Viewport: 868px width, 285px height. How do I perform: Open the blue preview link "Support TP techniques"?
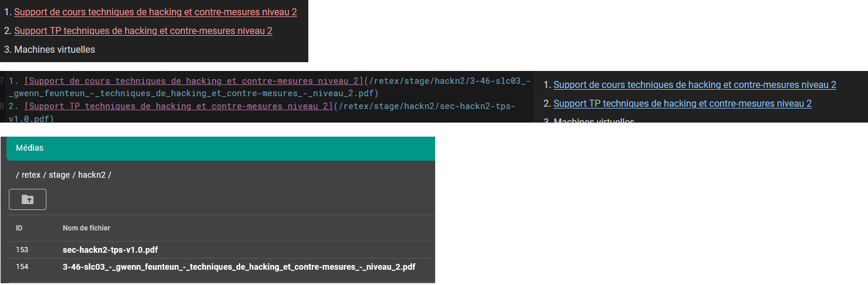pyautogui.click(x=682, y=103)
